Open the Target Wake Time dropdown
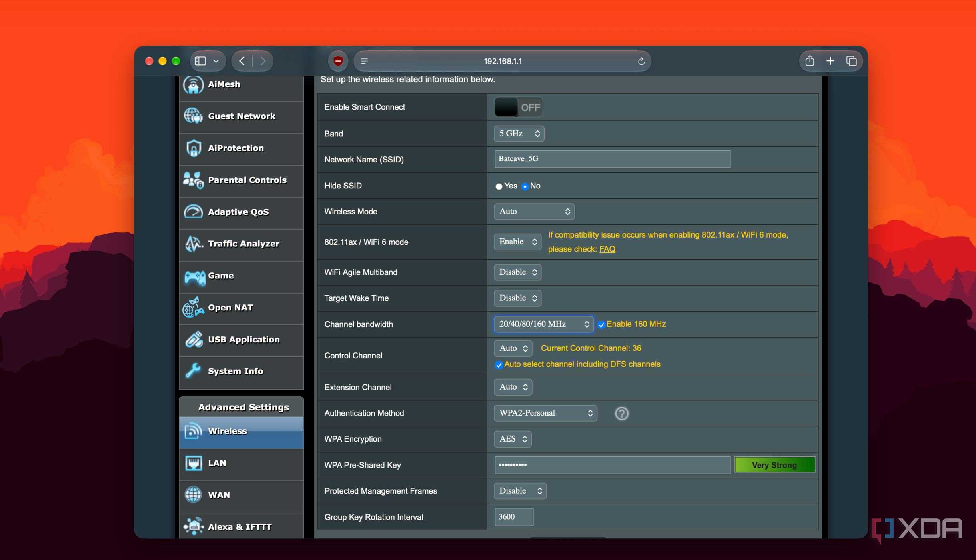The height and width of the screenshot is (560, 976). click(517, 298)
